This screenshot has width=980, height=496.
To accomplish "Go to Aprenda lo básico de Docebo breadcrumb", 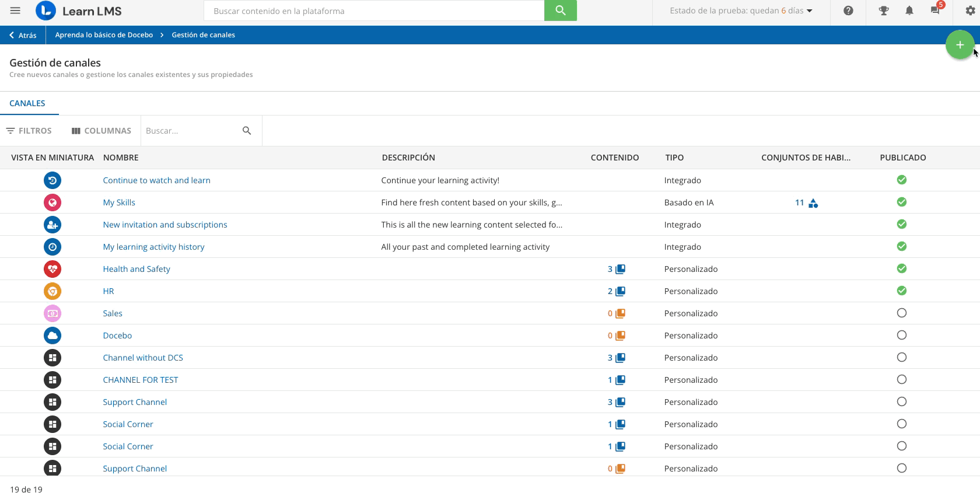I will pos(104,35).
